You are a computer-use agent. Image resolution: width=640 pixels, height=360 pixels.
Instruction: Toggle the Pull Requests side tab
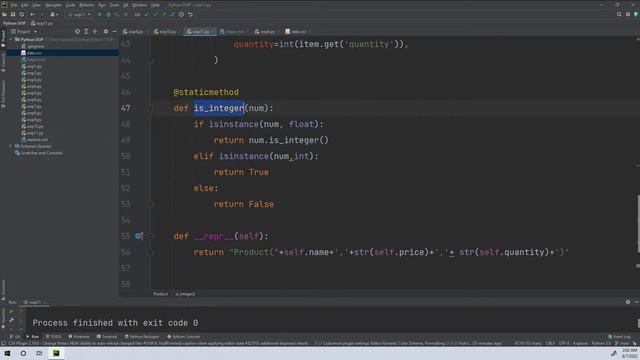click(x=3, y=94)
